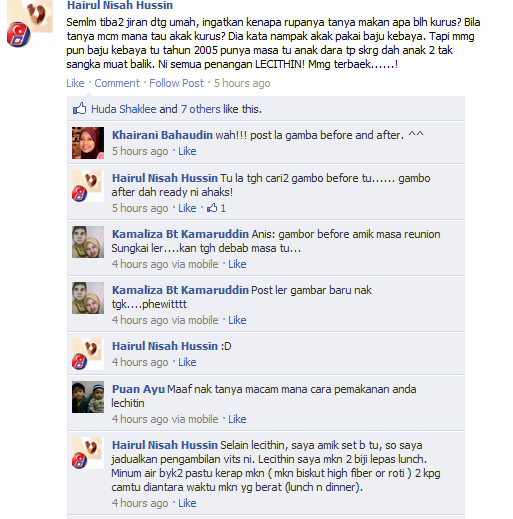
Task: Select Follow Post link
Action: (176, 83)
